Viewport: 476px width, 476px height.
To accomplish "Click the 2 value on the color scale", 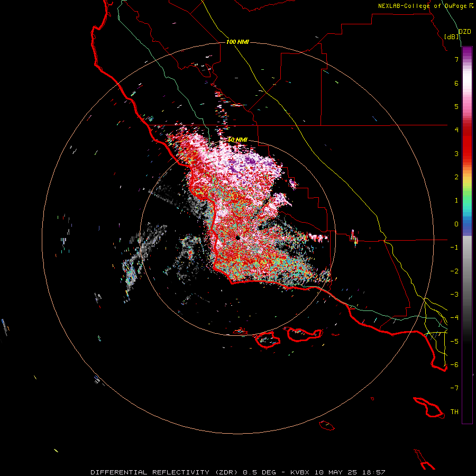I will 456,177.
